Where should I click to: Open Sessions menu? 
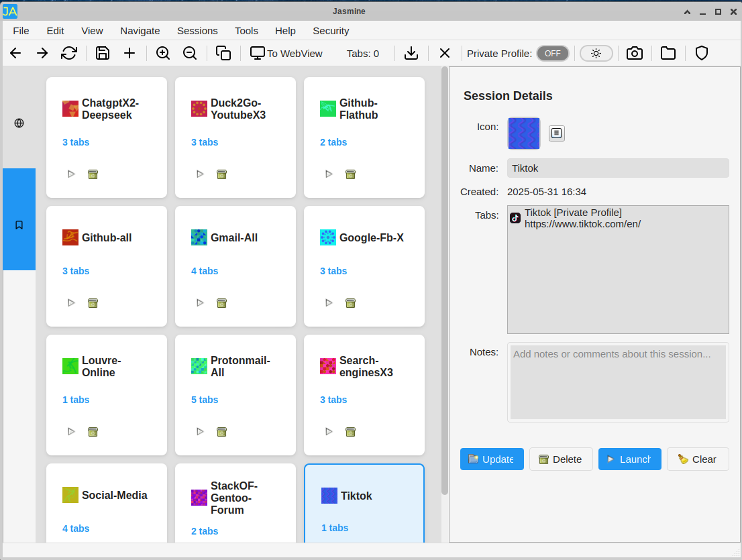[197, 31]
